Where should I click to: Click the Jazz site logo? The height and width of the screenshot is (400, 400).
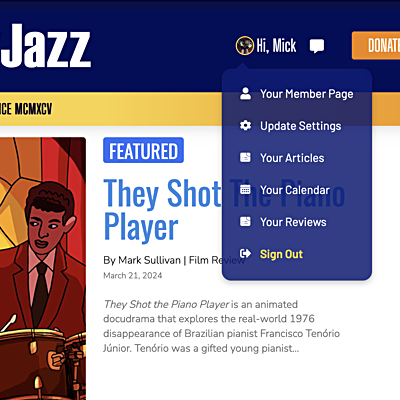click(x=45, y=46)
